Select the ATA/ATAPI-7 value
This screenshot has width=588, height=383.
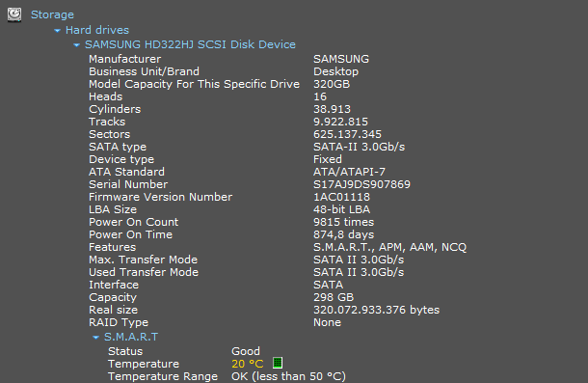click(x=349, y=172)
